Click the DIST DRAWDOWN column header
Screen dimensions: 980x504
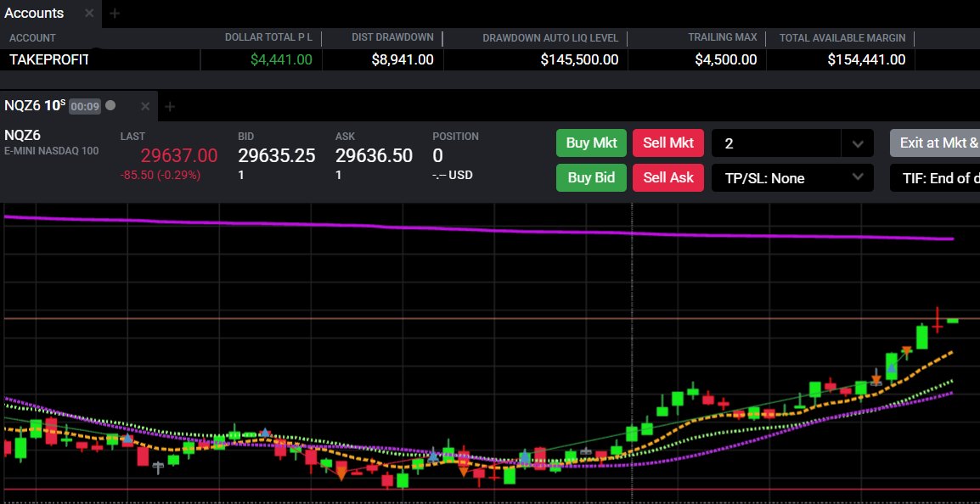click(x=392, y=37)
